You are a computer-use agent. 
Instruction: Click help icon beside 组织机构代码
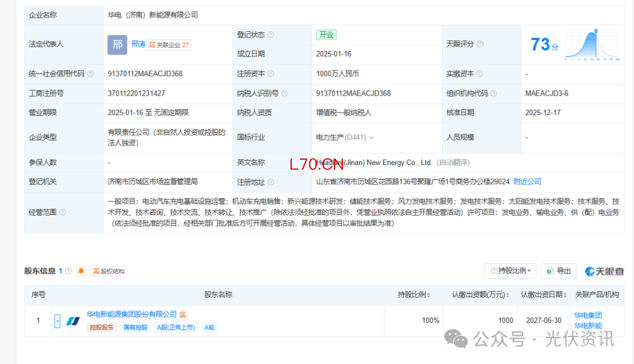click(493, 93)
